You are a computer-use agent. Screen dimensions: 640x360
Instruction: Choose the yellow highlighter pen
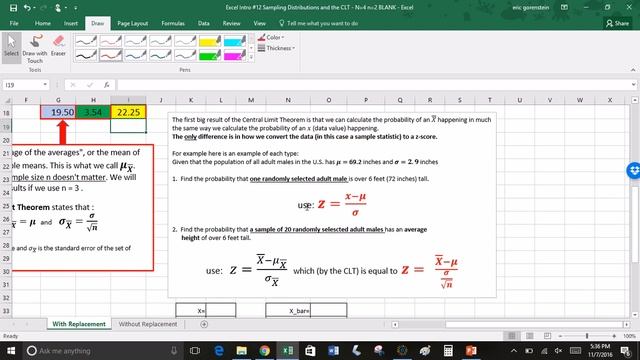(x=210, y=41)
